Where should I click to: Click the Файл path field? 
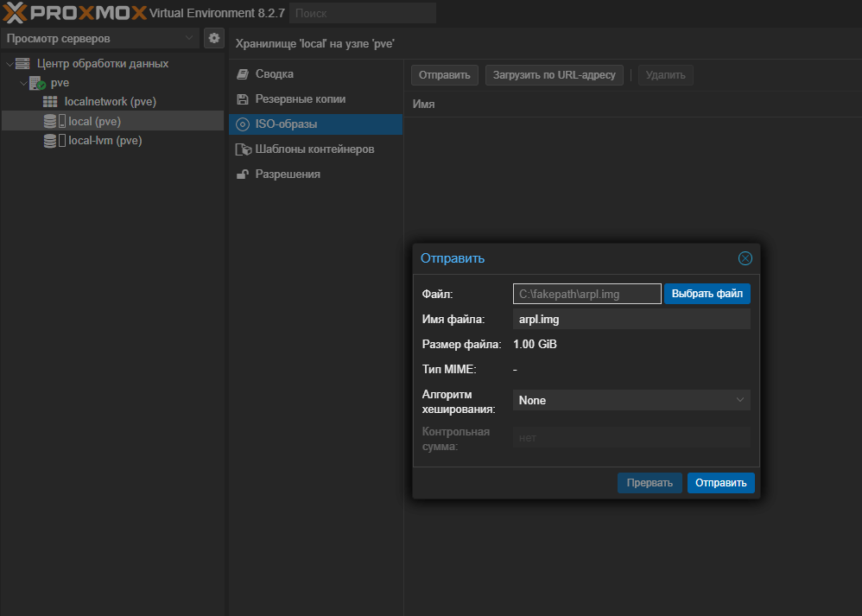(x=586, y=294)
